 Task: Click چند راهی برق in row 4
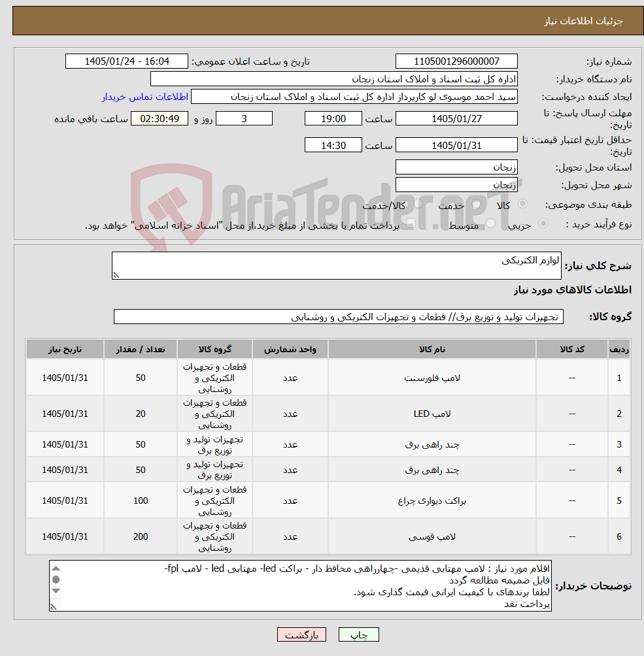(432, 470)
